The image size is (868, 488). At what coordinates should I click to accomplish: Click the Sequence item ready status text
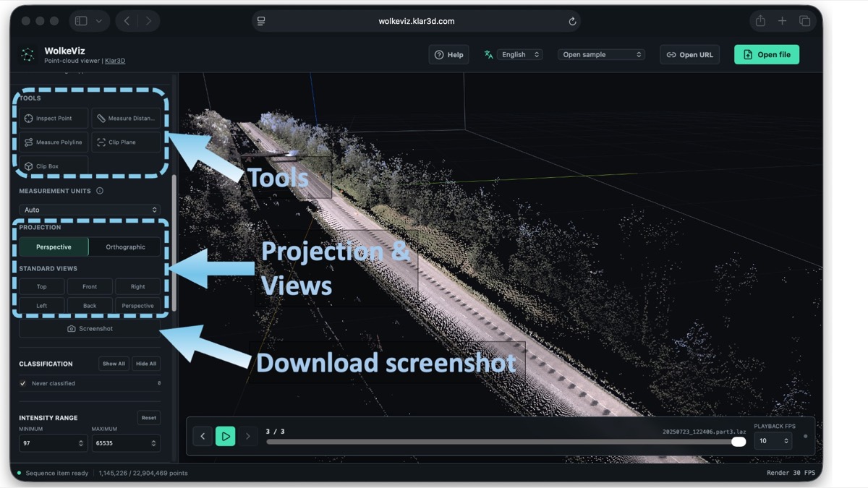(x=57, y=474)
